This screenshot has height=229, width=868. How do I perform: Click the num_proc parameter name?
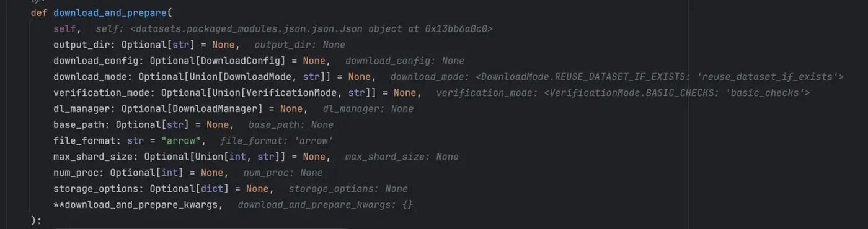pos(76,173)
